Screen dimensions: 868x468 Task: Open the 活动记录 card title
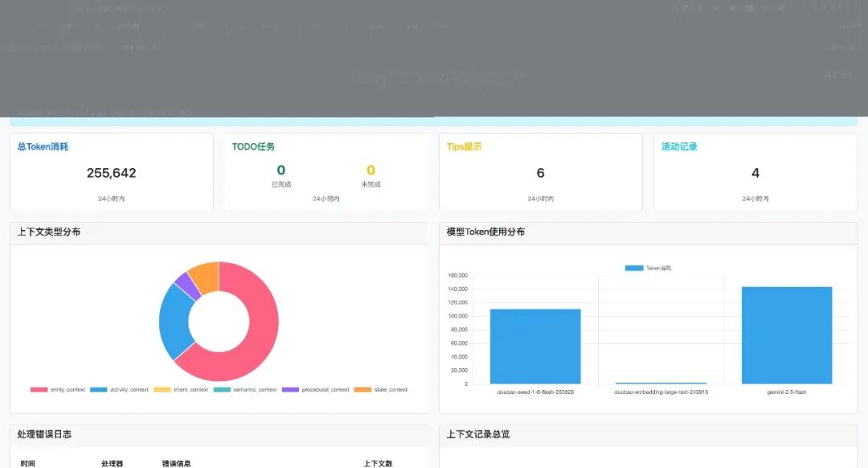pos(679,147)
